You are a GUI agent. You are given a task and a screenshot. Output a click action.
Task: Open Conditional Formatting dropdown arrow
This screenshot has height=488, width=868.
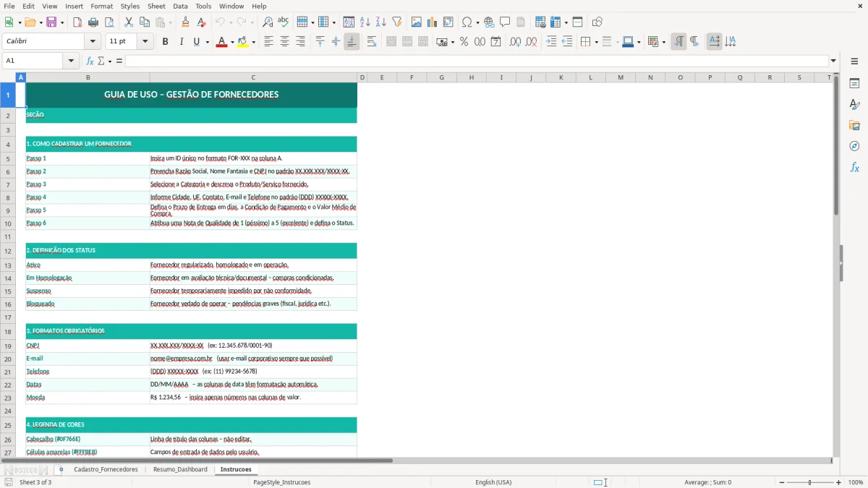[x=663, y=42]
